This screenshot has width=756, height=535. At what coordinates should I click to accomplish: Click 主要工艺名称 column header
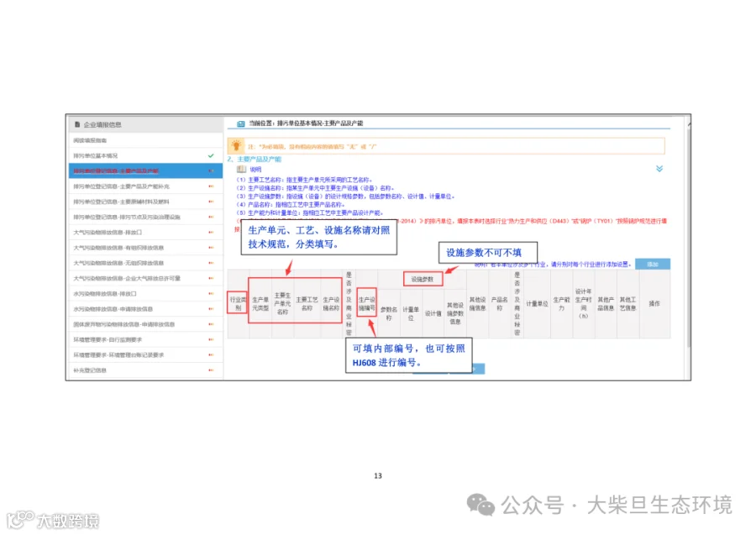pyautogui.click(x=307, y=304)
